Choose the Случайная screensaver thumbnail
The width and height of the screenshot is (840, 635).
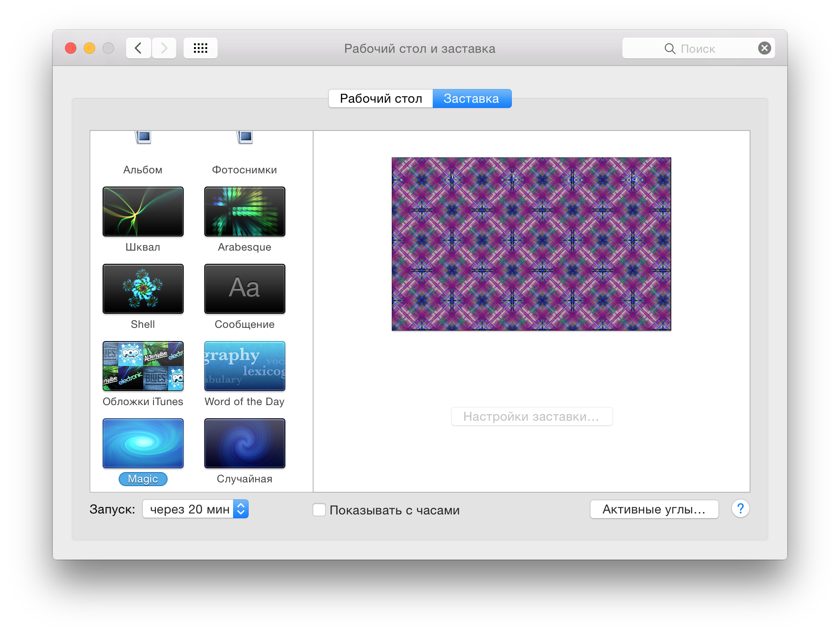pyautogui.click(x=245, y=443)
